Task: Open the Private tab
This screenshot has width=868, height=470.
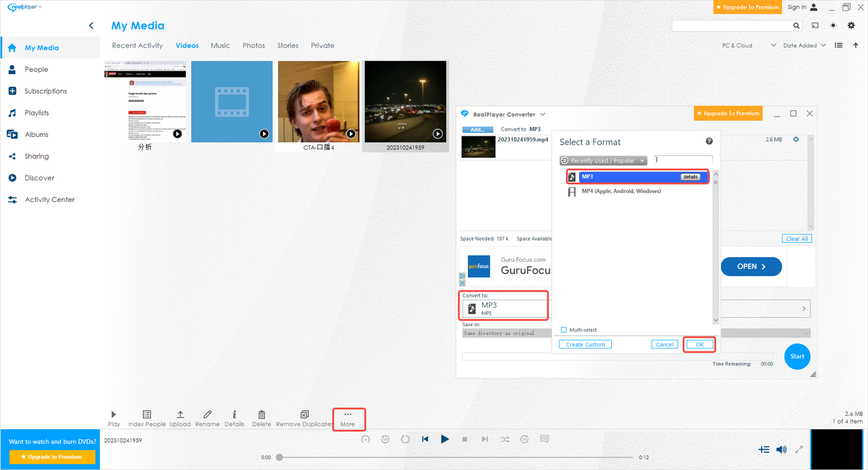Action: tap(323, 45)
